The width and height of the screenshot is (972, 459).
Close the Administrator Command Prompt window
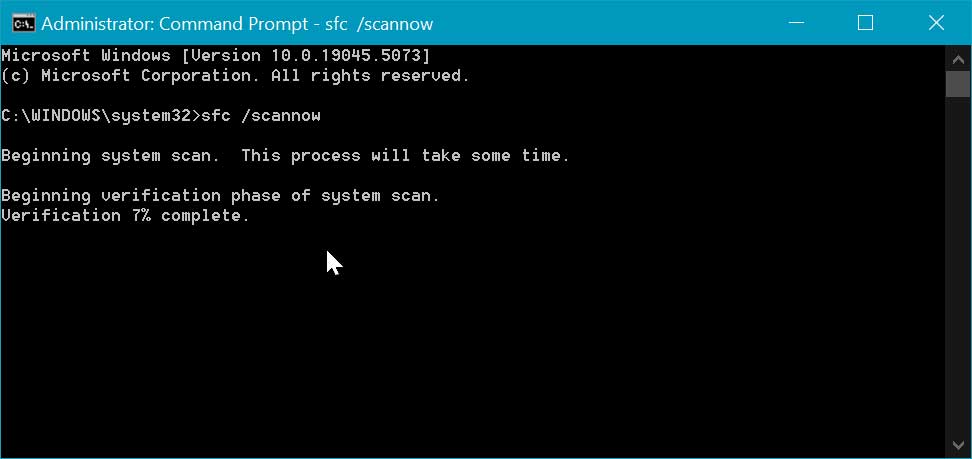[x=936, y=23]
